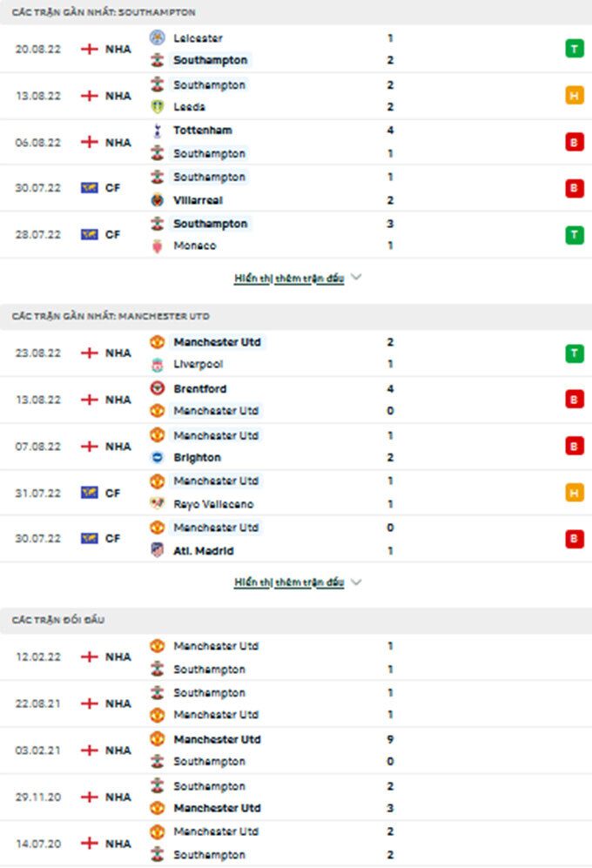
Task: Click the orange H badge for Leeds match
Action: click(x=574, y=96)
